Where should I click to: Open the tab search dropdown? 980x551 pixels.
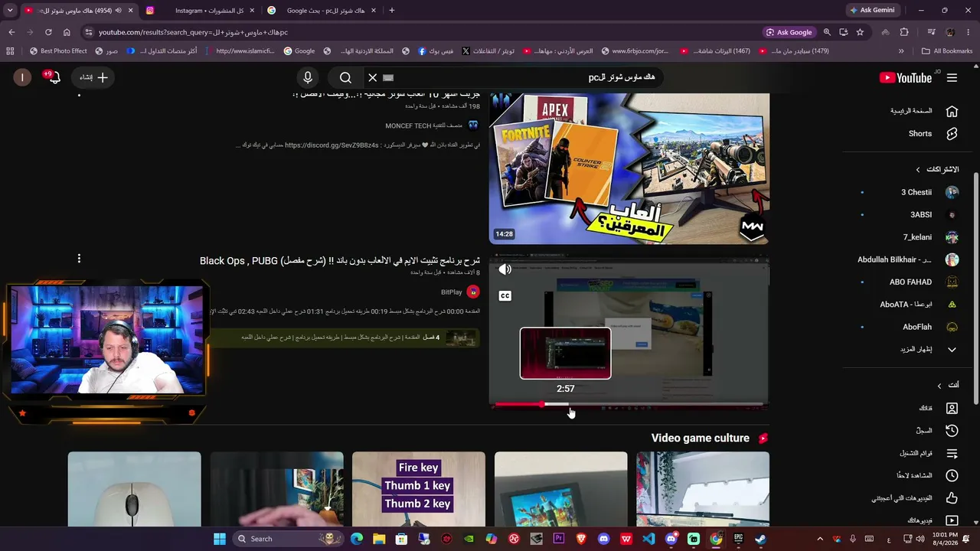click(10, 11)
